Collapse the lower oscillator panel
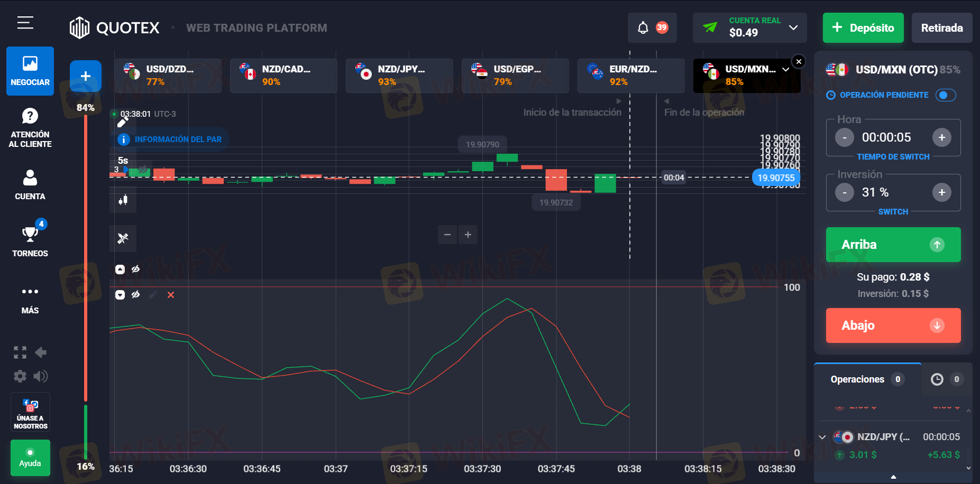 coord(120,295)
